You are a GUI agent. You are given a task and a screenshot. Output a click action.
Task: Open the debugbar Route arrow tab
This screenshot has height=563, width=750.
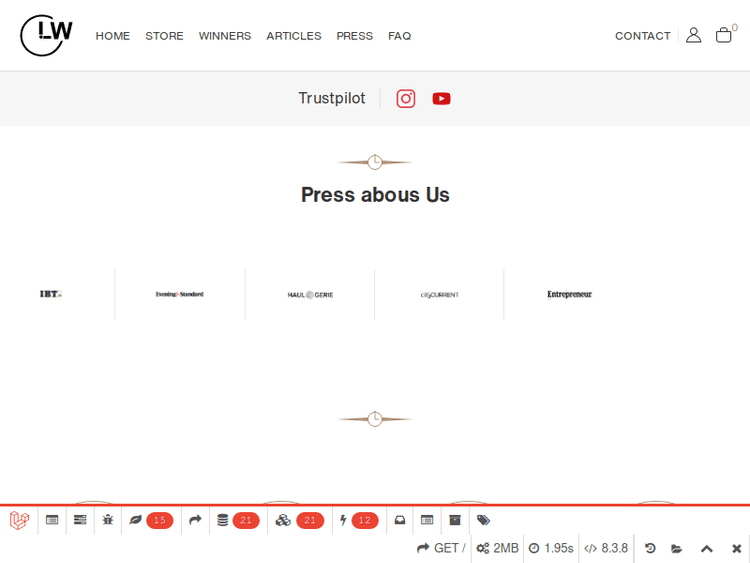195,520
